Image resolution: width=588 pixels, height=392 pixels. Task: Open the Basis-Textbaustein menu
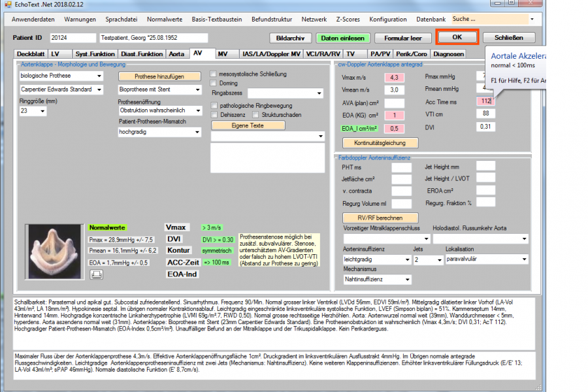(217, 20)
